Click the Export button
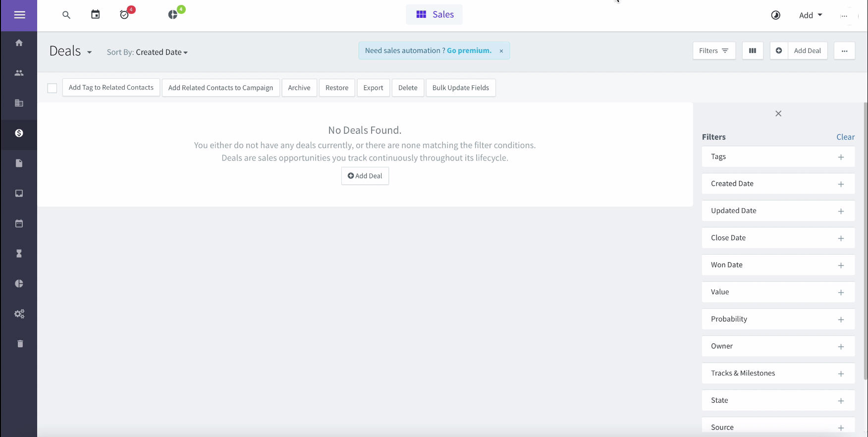The height and width of the screenshot is (437, 868). pos(373,88)
